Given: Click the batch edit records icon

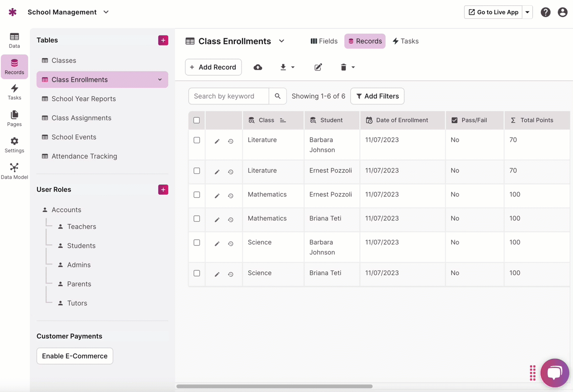Looking at the screenshot, I should point(318,67).
